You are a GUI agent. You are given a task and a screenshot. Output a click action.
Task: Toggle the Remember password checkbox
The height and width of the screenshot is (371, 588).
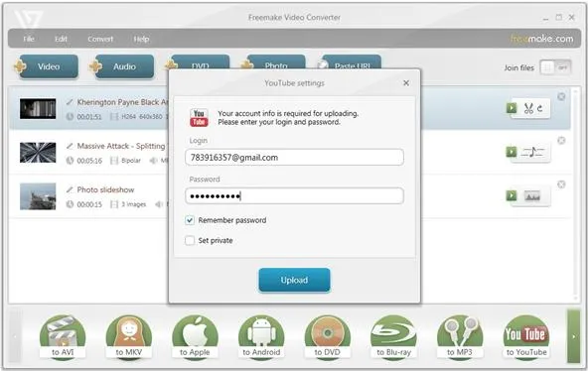pyautogui.click(x=190, y=220)
